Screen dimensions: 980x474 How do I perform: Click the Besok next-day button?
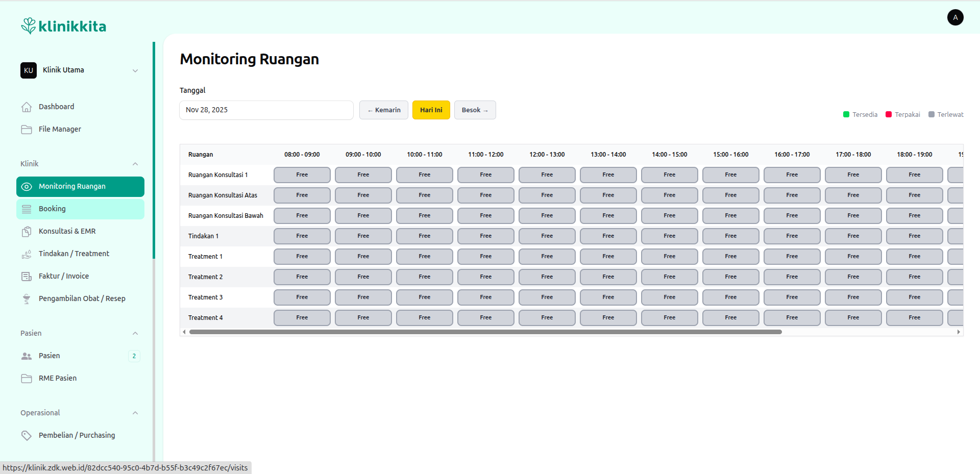click(475, 110)
